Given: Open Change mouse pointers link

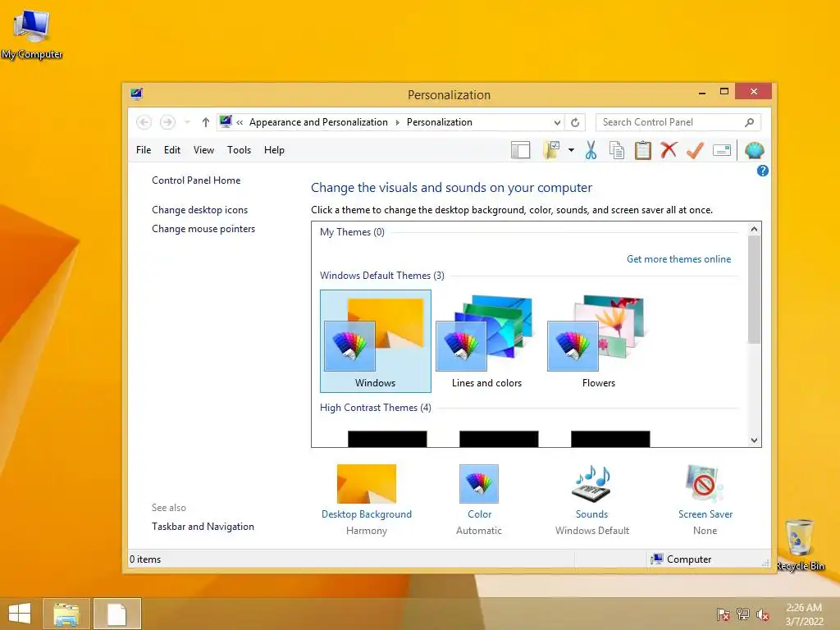Looking at the screenshot, I should pos(203,229).
